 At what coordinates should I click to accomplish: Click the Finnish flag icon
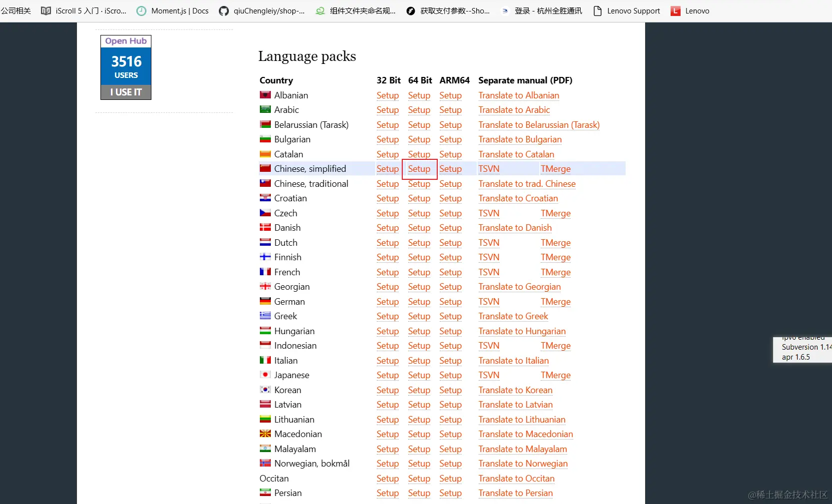265,257
